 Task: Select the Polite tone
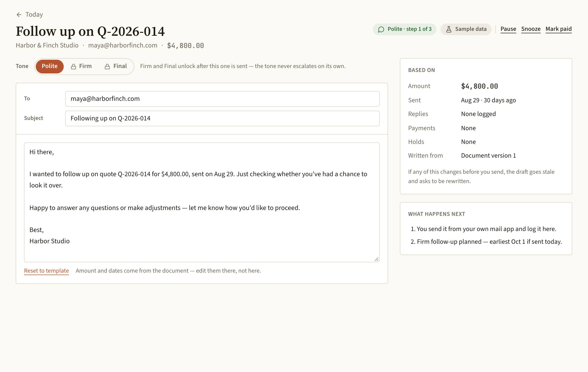pyautogui.click(x=50, y=66)
